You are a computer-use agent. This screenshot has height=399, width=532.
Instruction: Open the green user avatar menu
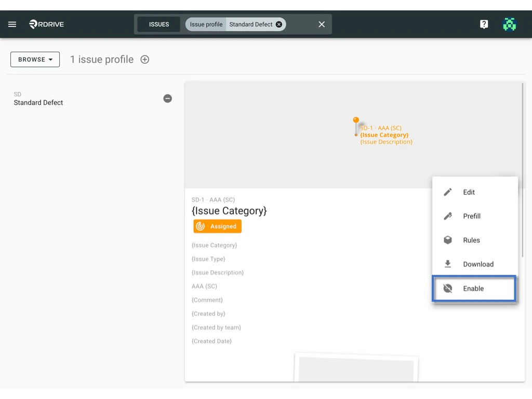pos(509,24)
